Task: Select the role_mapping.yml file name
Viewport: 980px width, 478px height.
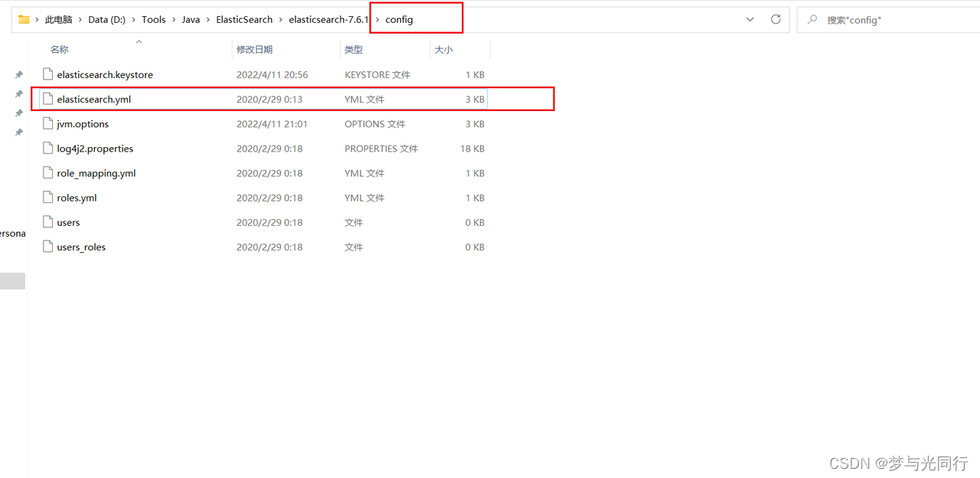Action: pyautogui.click(x=96, y=172)
